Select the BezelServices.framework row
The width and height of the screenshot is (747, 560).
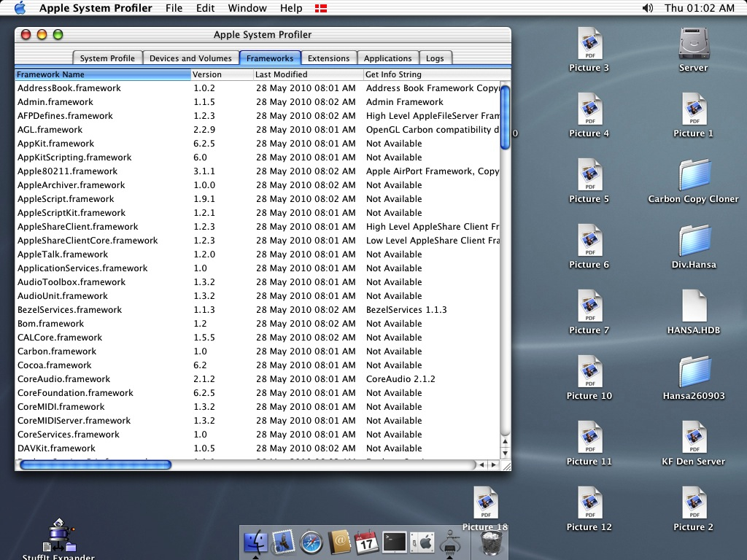[x=258, y=309]
